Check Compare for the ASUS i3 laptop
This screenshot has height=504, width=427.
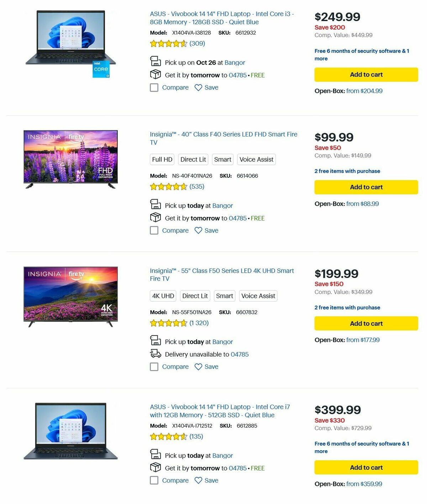point(154,87)
